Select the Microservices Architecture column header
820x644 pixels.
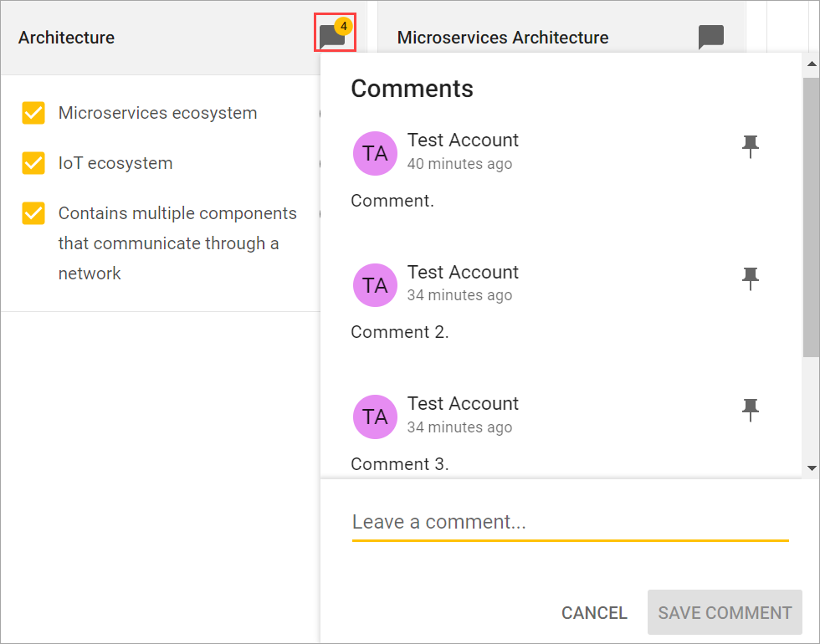click(x=503, y=38)
